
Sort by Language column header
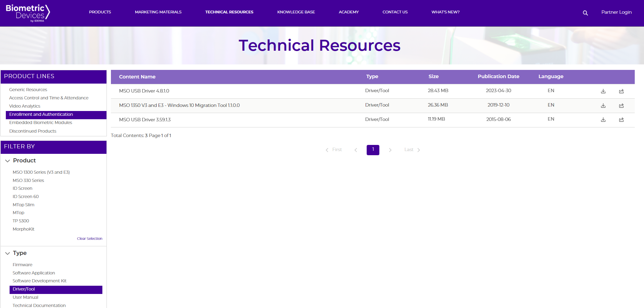551,76
